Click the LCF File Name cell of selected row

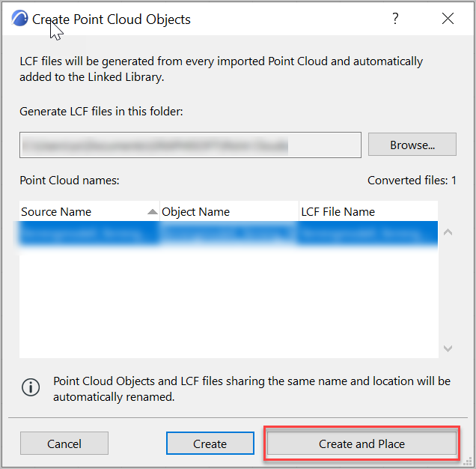368,234
